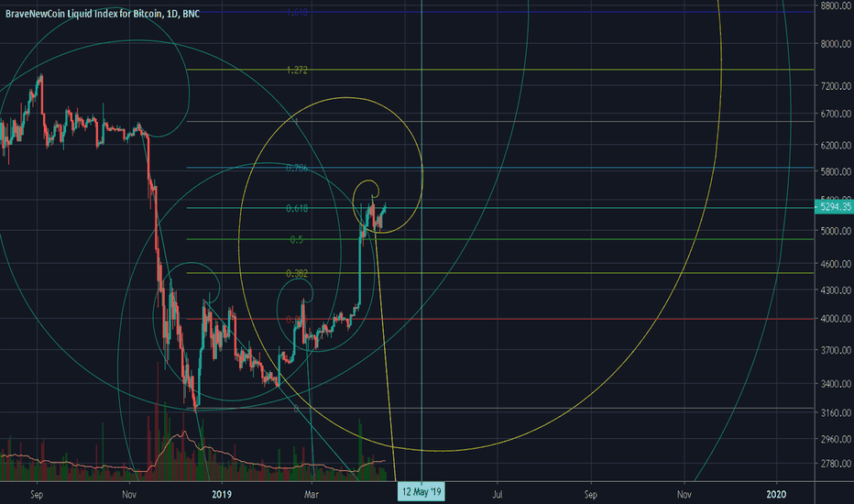Select the 2020 time axis label

776,495
